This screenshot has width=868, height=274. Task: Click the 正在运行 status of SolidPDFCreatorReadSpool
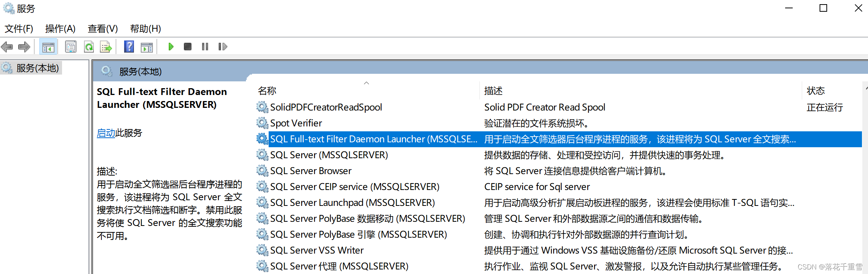(825, 107)
